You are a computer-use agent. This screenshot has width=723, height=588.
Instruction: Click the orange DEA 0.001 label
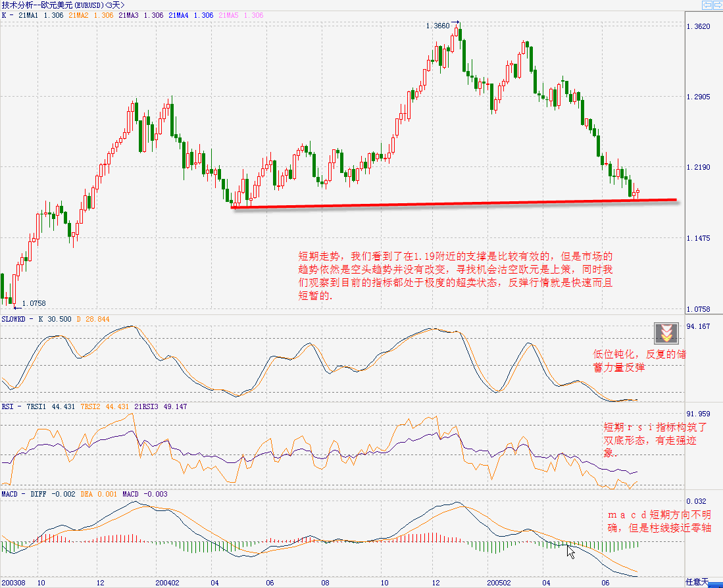tap(99, 494)
